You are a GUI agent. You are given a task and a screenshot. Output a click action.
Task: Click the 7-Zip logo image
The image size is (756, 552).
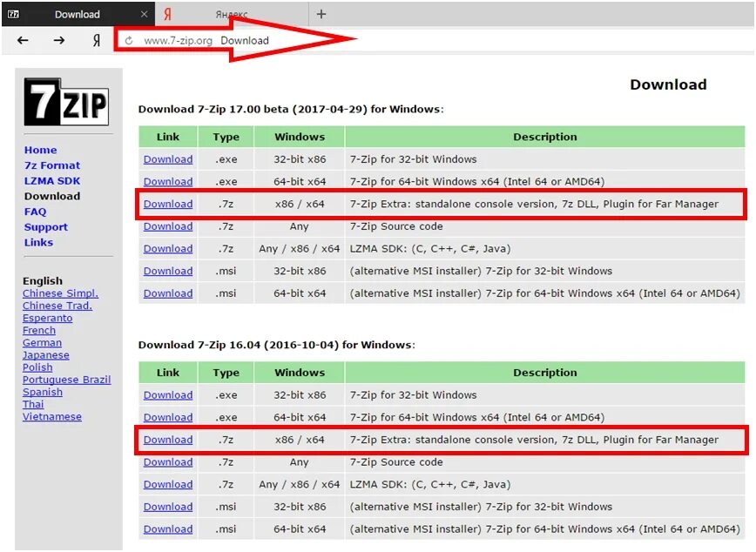tap(66, 102)
